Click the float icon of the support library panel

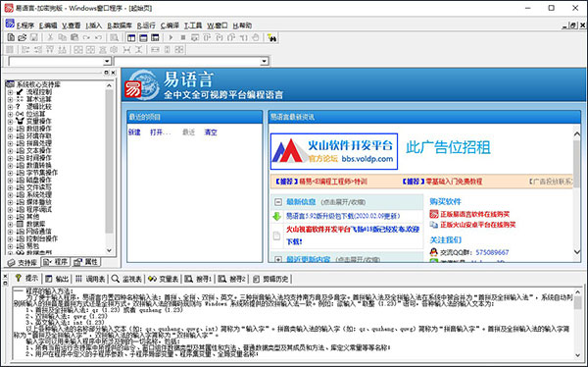point(106,73)
